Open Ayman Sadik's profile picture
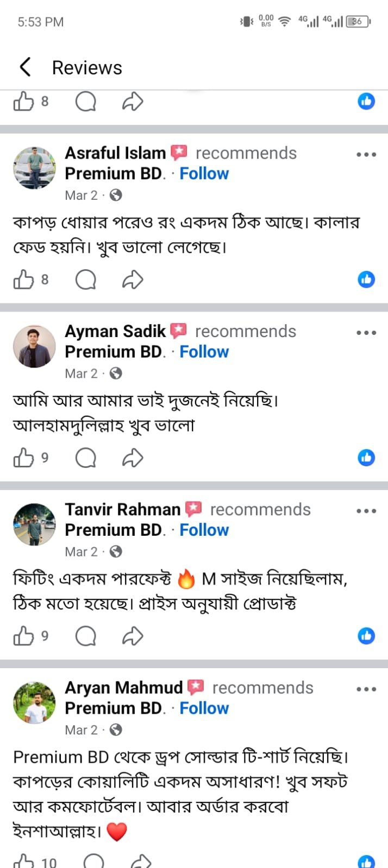 (x=34, y=346)
